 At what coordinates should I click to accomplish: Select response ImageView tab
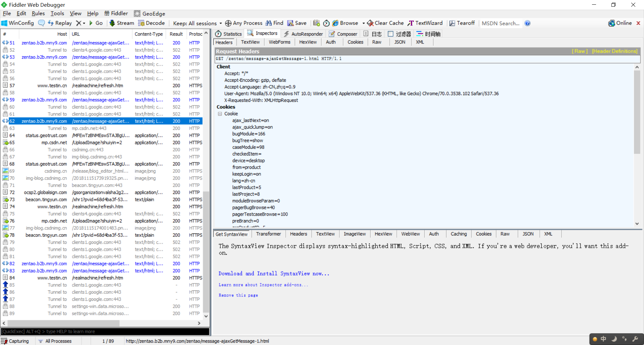pyautogui.click(x=355, y=234)
